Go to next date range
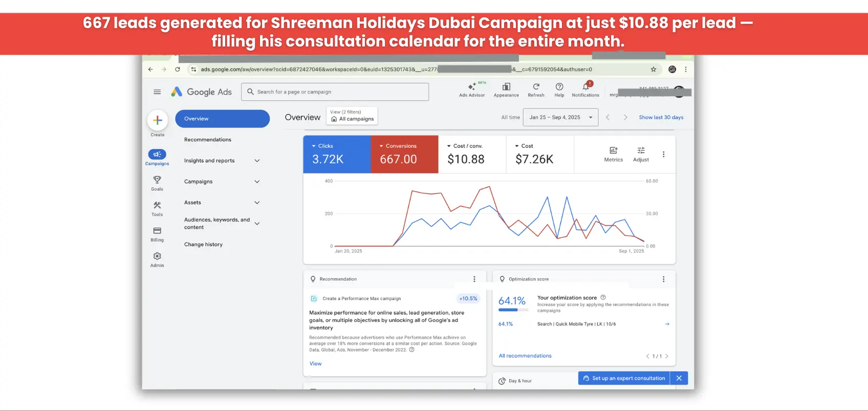This screenshot has height=411, width=868. (625, 118)
